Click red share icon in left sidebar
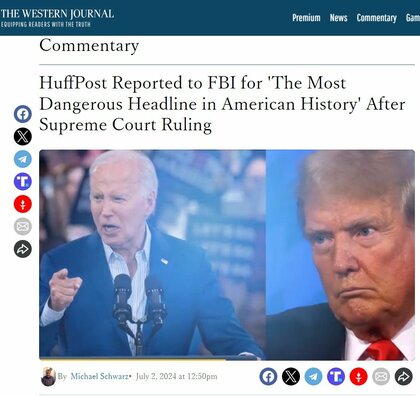This screenshot has width=420, height=396. [23, 204]
